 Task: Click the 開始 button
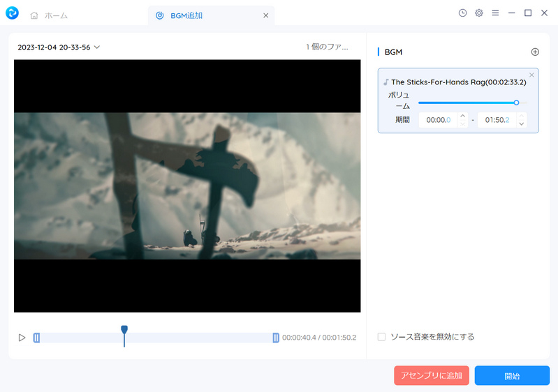coord(512,376)
